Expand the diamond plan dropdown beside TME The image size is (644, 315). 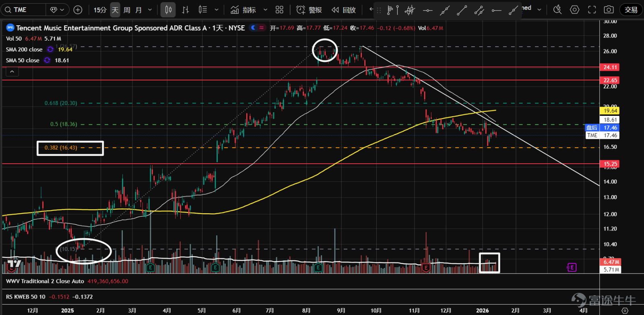pos(58,10)
